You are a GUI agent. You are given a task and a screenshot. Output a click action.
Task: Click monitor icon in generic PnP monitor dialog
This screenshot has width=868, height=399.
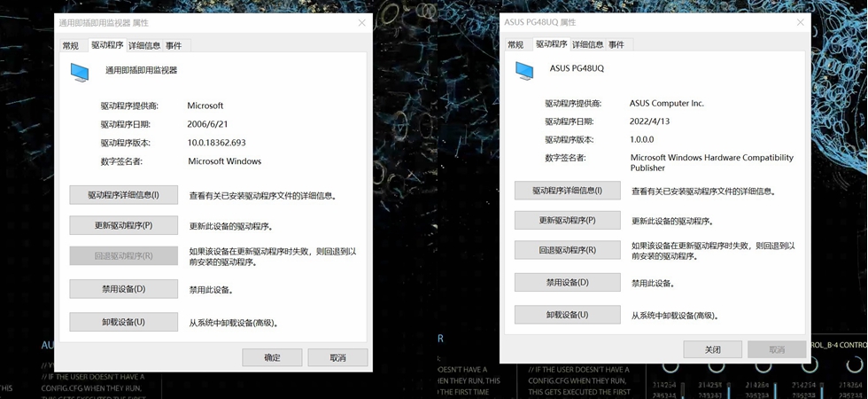click(x=79, y=72)
